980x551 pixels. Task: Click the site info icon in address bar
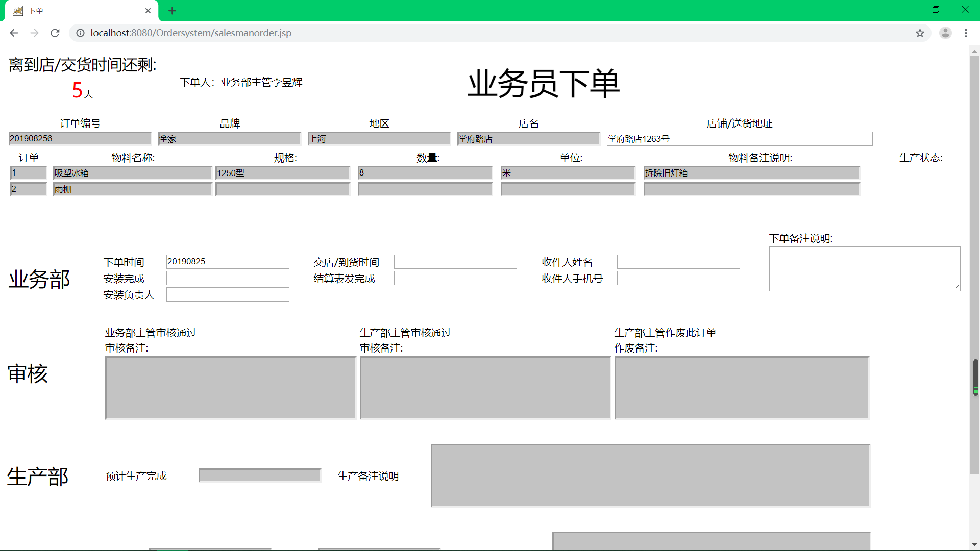click(80, 33)
